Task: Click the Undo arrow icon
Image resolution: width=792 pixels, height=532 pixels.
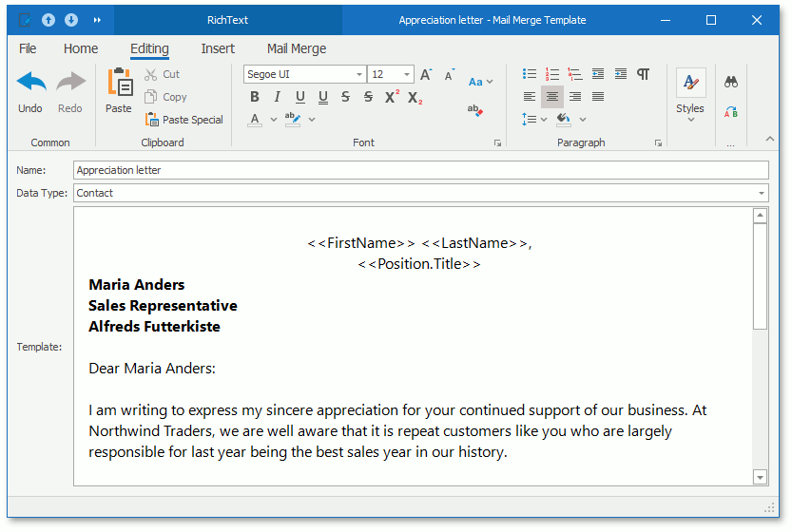Action: tap(31, 82)
